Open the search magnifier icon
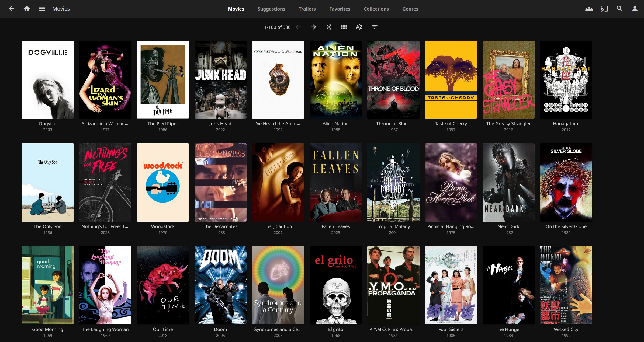This screenshot has width=644, height=342. [x=619, y=9]
